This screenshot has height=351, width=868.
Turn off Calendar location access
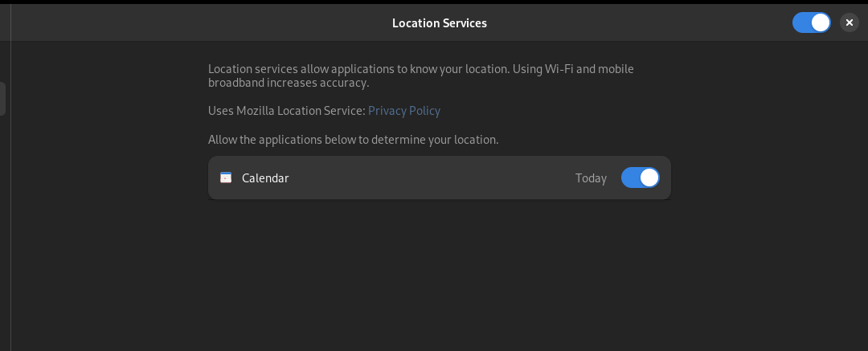click(641, 178)
